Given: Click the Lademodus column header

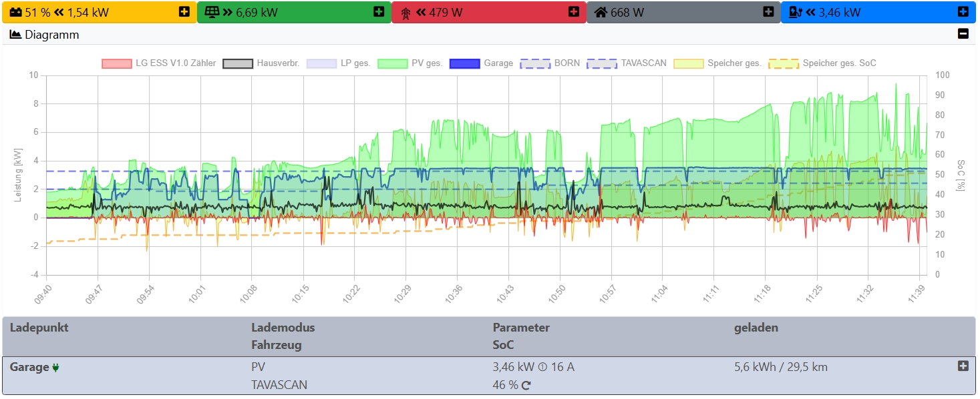Looking at the screenshot, I should pos(283,328).
